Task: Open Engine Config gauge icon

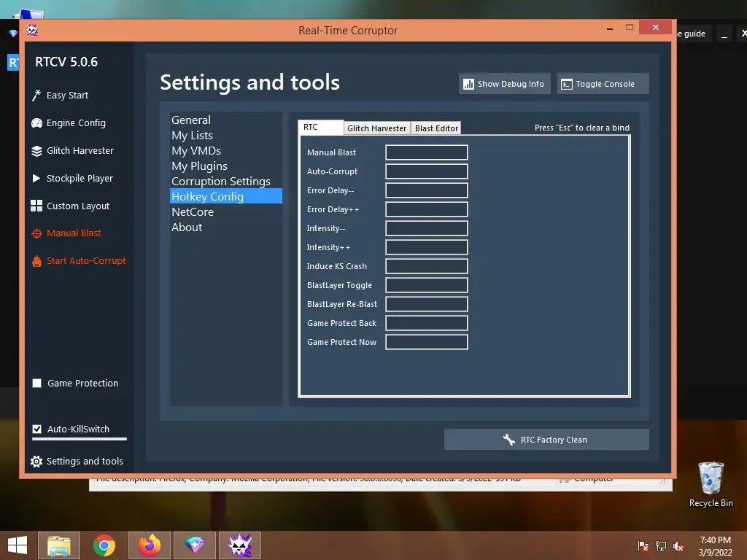Action: (36, 122)
